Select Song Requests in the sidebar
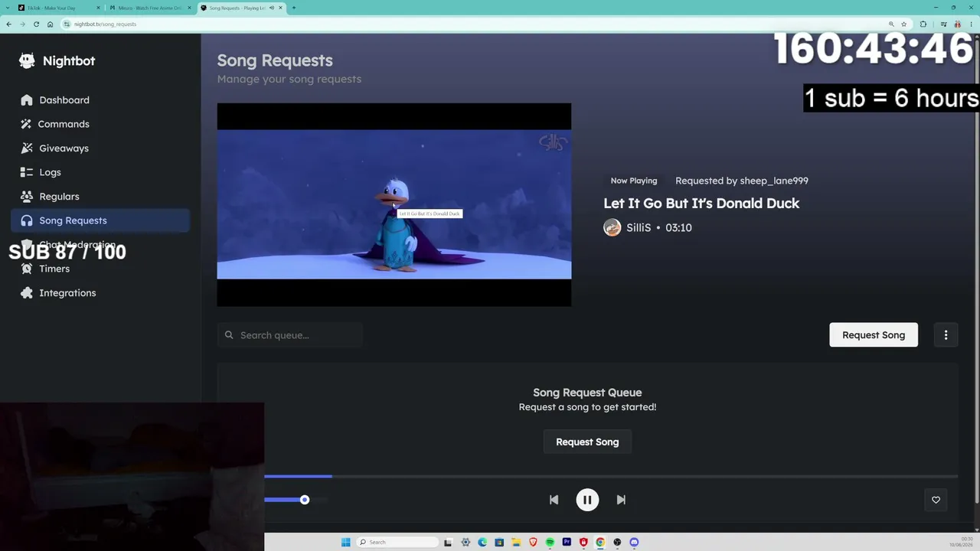 point(100,220)
